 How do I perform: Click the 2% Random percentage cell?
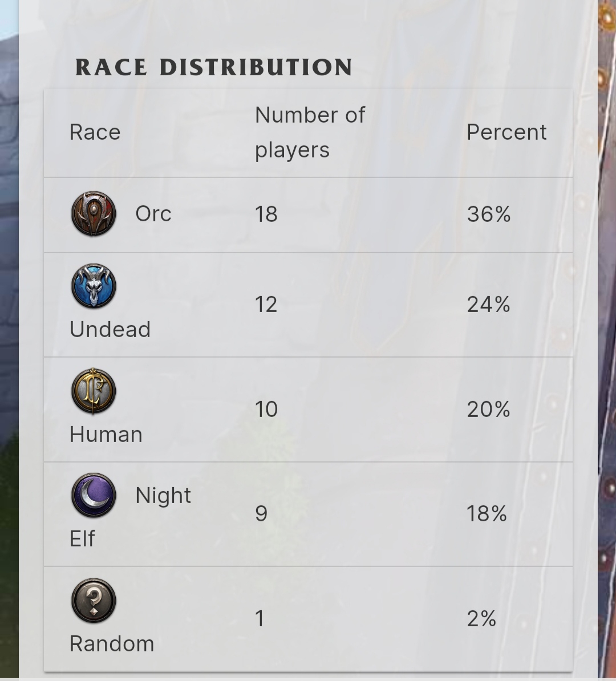pos(482,618)
